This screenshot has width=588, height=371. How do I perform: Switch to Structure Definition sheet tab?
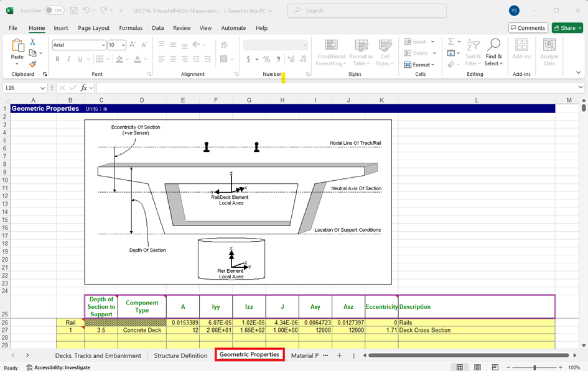click(180, 355)
